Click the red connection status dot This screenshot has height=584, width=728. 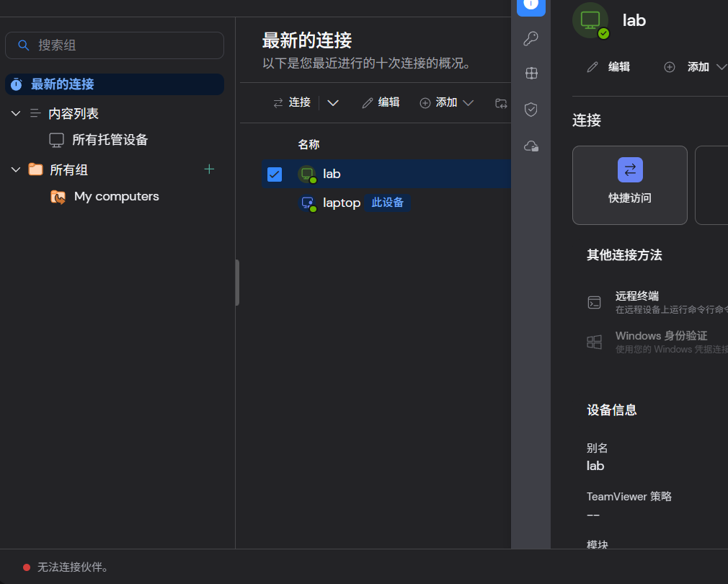[27, 567]
